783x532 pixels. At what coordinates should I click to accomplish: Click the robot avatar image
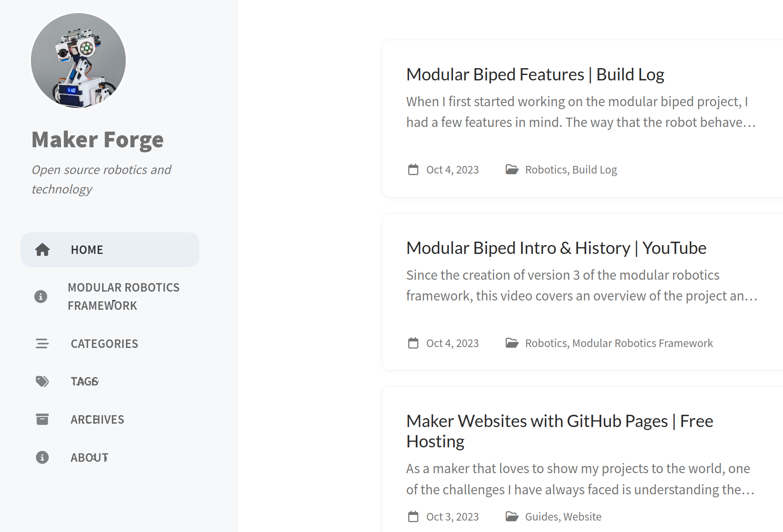(78, 61)
